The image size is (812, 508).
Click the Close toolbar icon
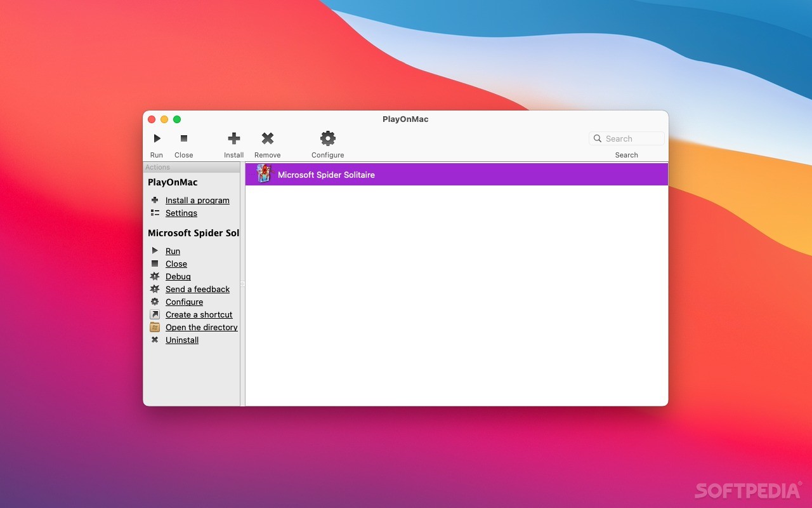click(x=183, y=138)
